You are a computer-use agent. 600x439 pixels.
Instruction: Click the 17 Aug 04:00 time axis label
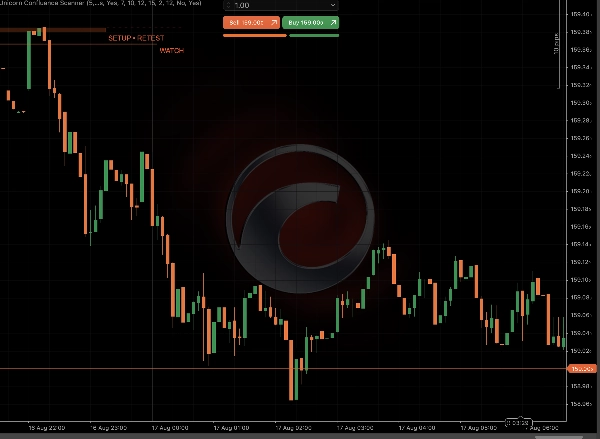(417, 428)
